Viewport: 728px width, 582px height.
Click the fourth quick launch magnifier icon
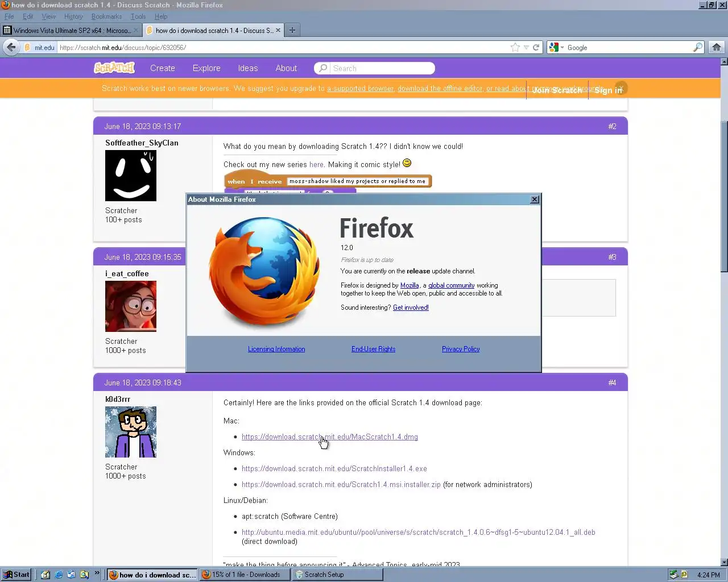click(84, 575)
